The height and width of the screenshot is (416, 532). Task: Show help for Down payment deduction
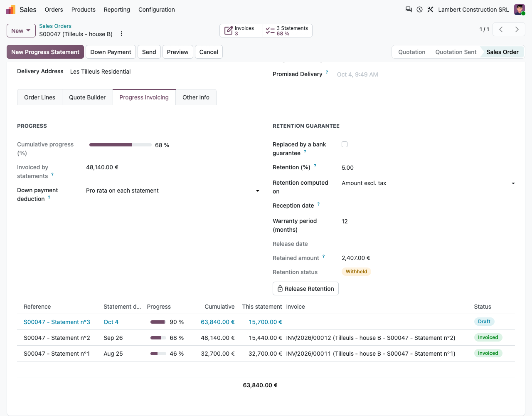pos(49,197)
